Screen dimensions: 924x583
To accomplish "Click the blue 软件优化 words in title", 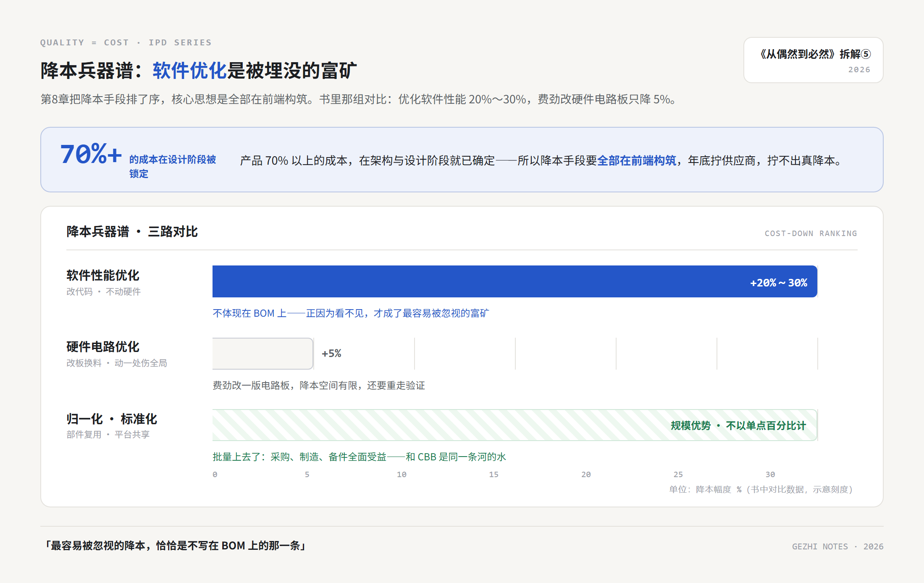I will coord(189,71).
